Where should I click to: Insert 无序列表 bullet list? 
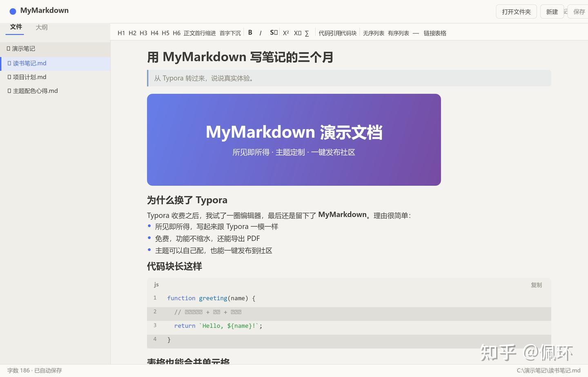click(374, 33)
